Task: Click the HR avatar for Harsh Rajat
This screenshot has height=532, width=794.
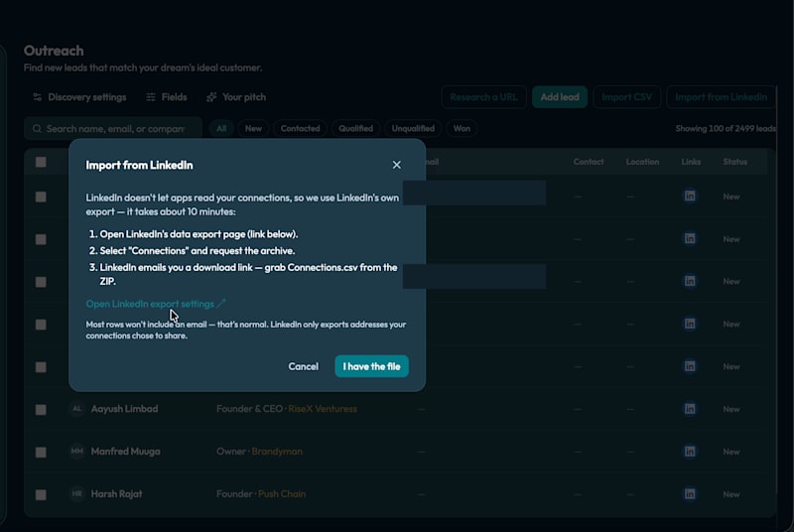Action: [77, 493]
